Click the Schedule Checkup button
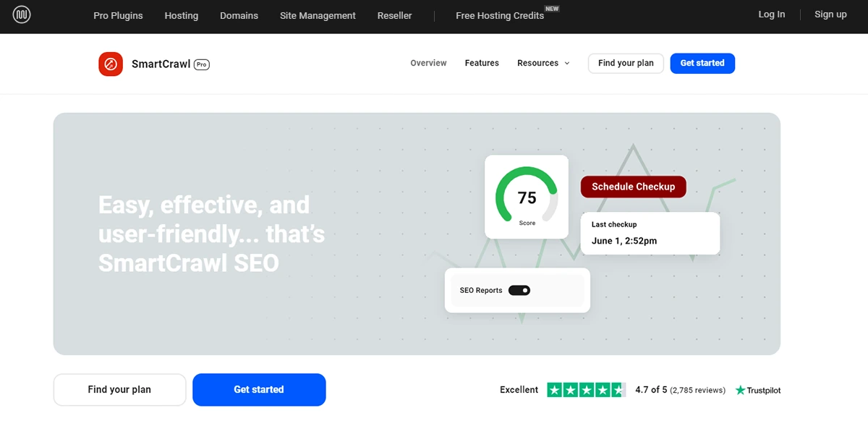Viewport: 868px width, 434px height. 634,187
